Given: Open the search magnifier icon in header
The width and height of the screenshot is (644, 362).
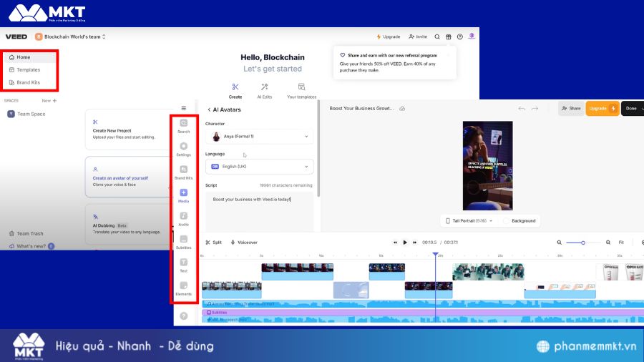Looking at the screenshot, I should pos(437,36).
